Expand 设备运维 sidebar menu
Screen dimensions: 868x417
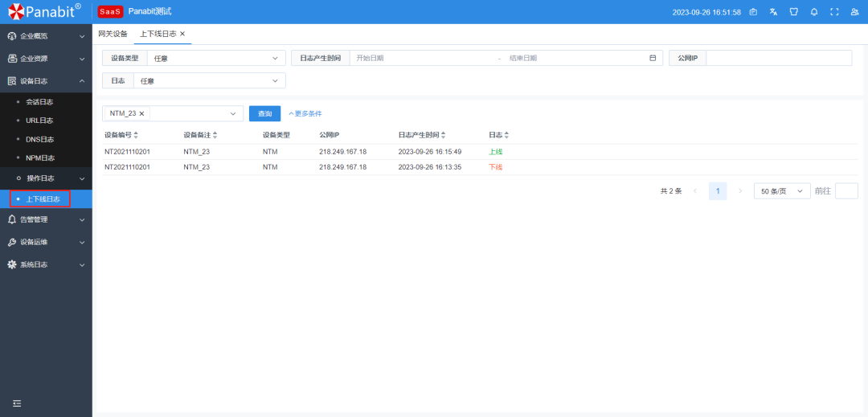[46, 242]
